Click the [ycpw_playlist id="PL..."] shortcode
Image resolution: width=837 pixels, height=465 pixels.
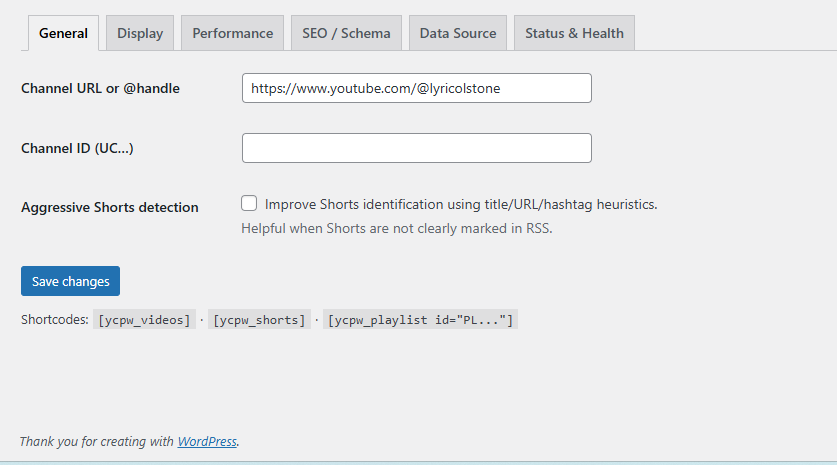click(x=420, y=321)
